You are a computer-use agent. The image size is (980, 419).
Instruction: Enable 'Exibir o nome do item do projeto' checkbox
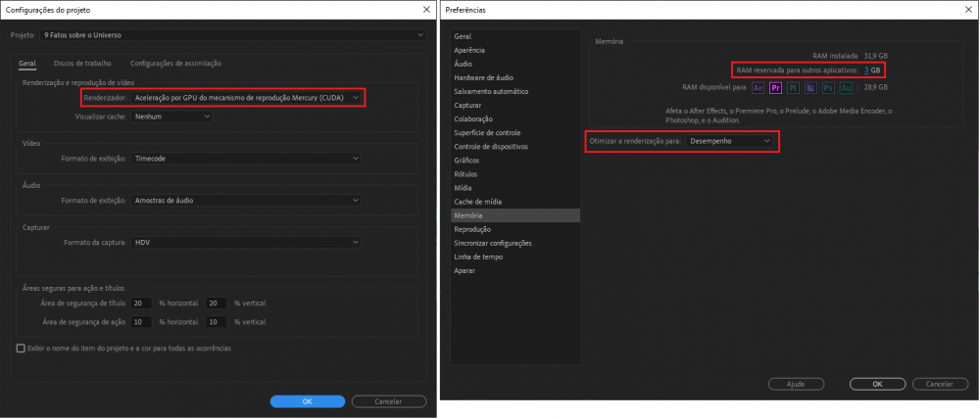pos(22,348)
